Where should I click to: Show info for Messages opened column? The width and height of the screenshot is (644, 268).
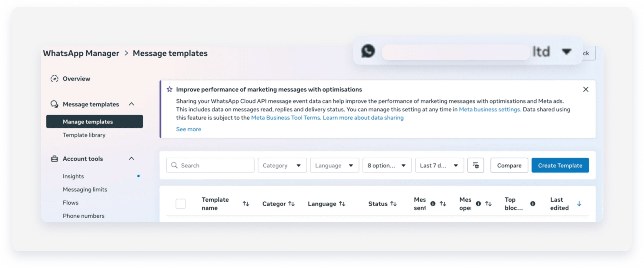pyautogui.click(x=478, y=204)
